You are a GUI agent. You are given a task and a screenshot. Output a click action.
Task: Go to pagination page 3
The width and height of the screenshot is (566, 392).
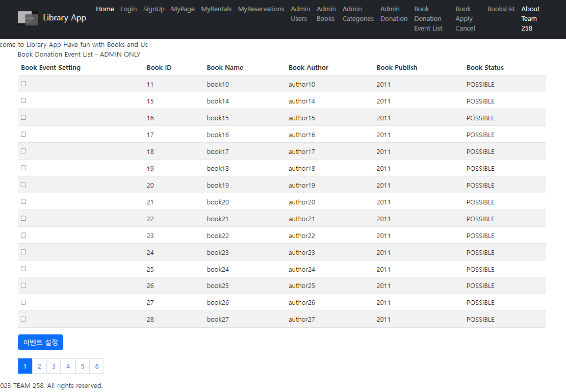coord(54,366)
